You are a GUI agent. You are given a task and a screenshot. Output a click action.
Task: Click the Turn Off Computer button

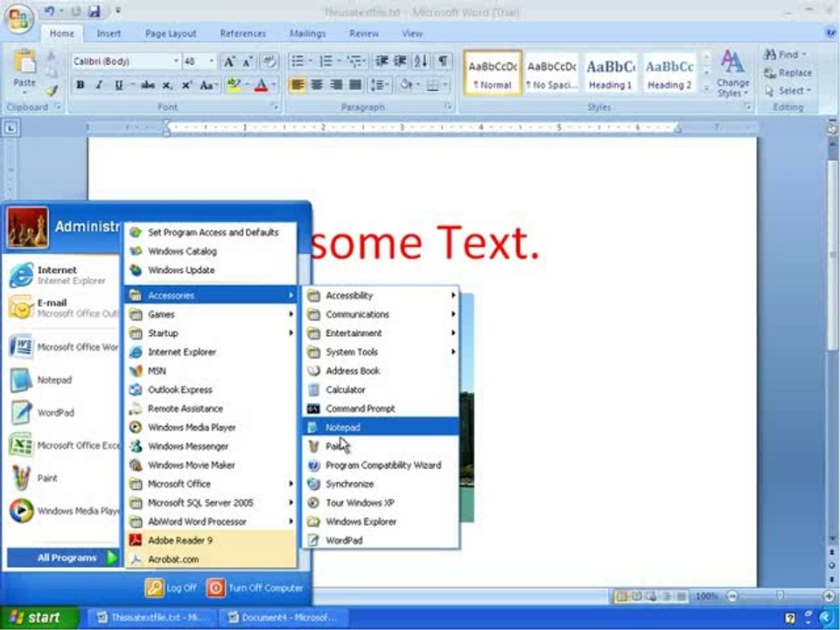coord(255,588)
